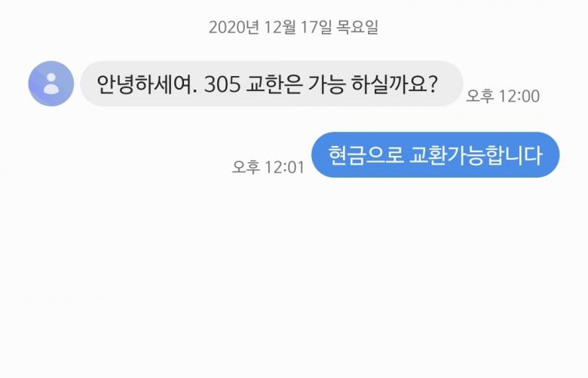Tap the word 가능 in the gray bubble
The width and height of the screenshot is (588, 378).
click(x=326, y=84)
